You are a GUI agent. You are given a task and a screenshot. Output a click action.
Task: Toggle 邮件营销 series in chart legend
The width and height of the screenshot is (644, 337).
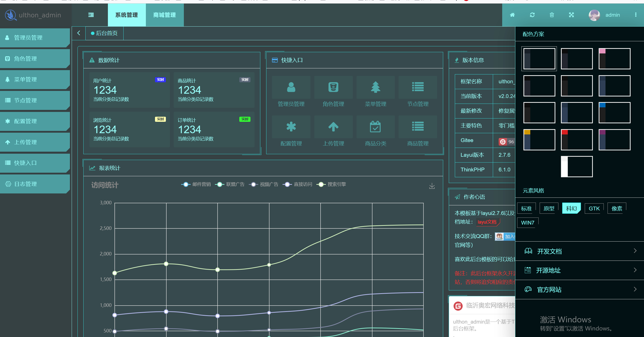[196, 184]
